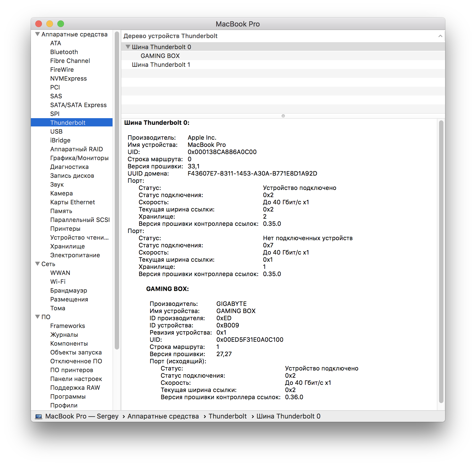This screenshot has width=476, height=466.
Task: Select ATA in the sidebar
Action: (56, 43)
